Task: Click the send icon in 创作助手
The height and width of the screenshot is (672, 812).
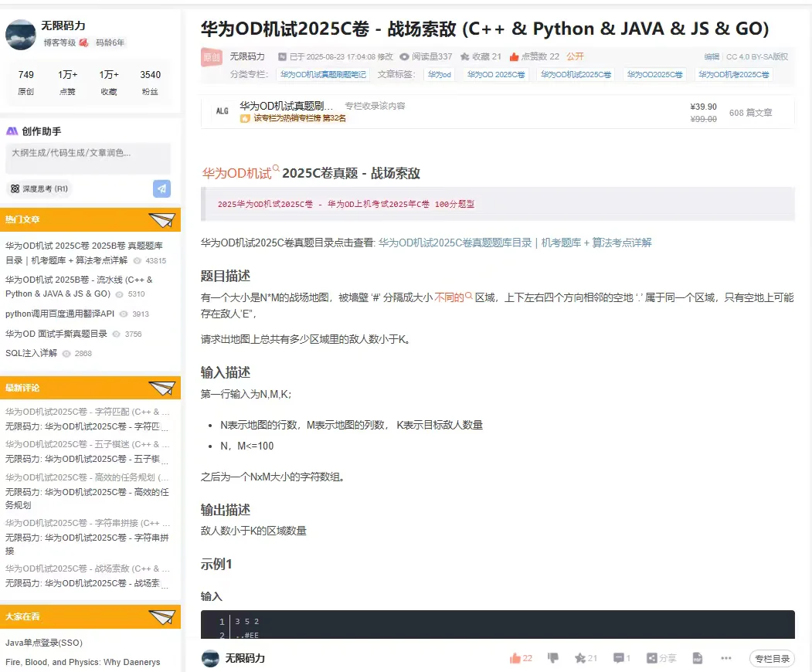Action: 161,188
